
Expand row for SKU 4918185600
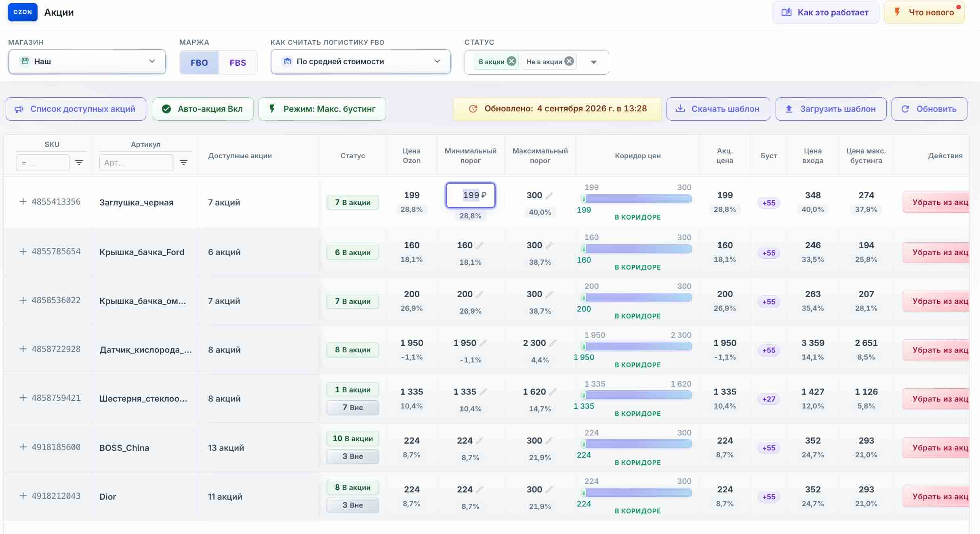[x=23, y=447]
